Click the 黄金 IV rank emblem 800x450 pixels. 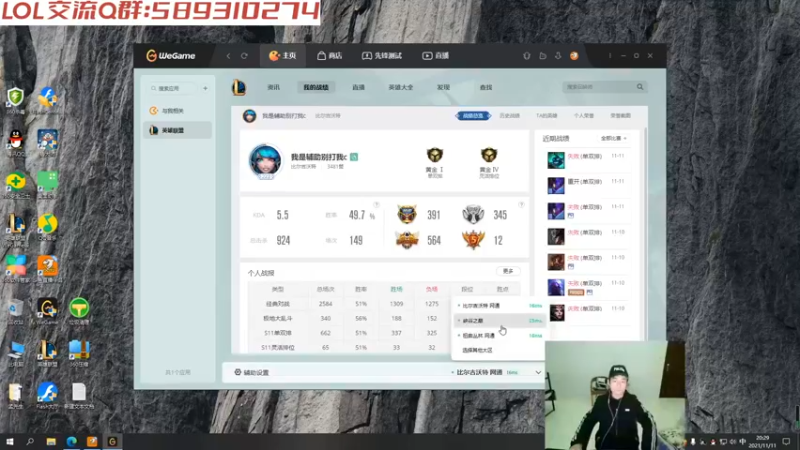point(489,155)
